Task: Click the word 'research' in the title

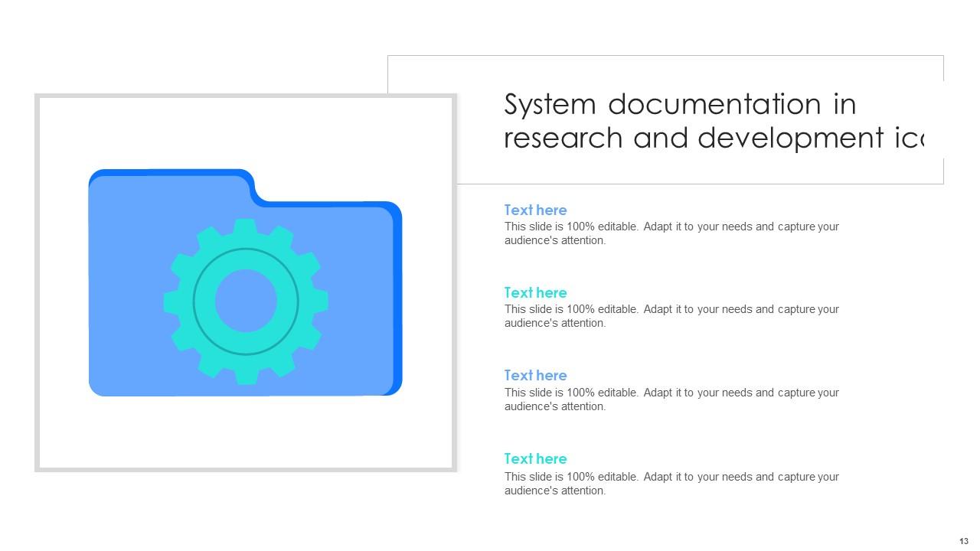Action: 563,138
